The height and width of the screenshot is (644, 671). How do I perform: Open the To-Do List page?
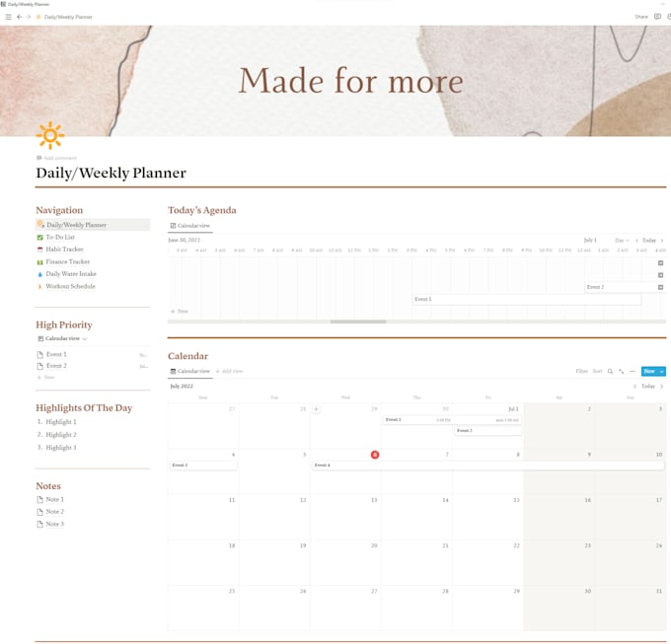tap(60, 237)
